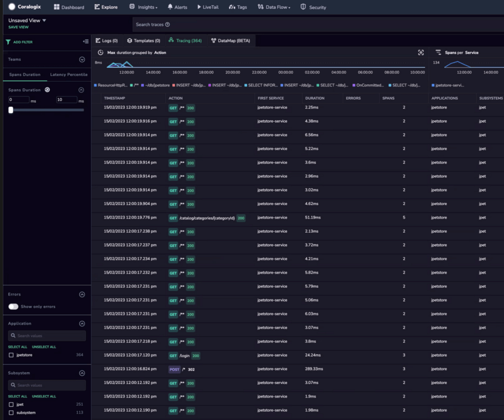Click the Coralogix logo icon
The height and width of the screenshot is (420, 504).
(x=12, y=6)
